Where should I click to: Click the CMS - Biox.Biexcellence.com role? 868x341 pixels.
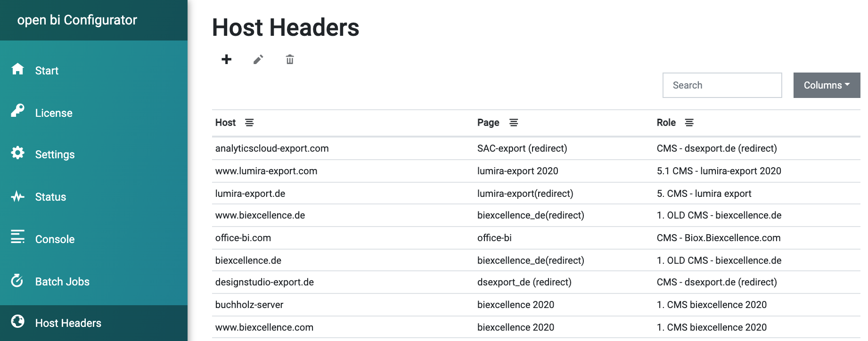[x=719, y=238]
